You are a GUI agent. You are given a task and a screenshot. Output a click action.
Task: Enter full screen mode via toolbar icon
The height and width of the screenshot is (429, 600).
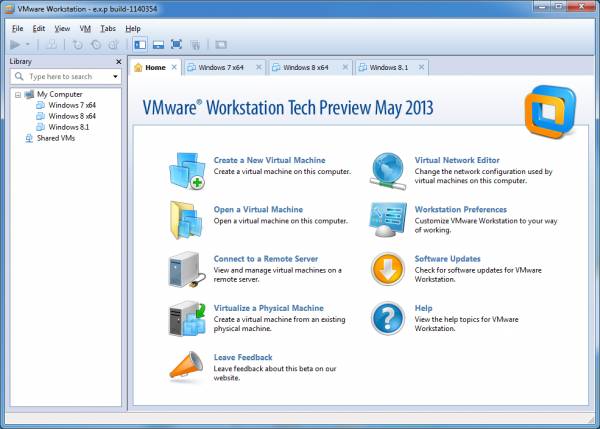(x=176, y=44)
